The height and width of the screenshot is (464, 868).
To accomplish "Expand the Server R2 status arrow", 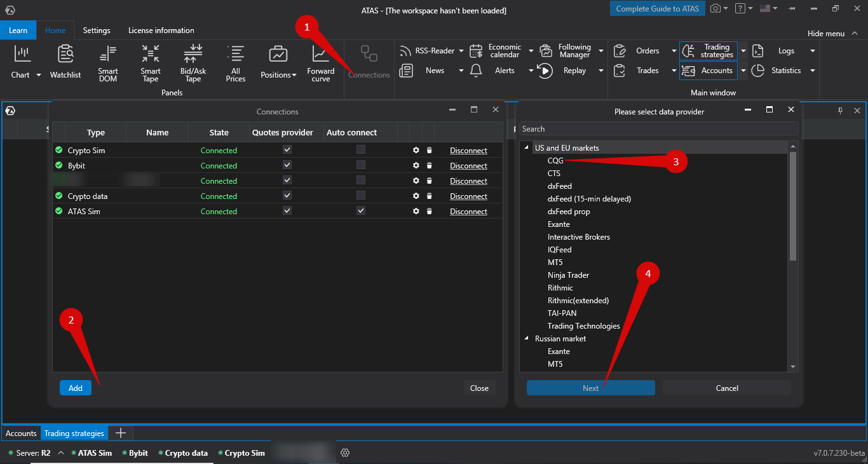I will click(x=61, y=453).
